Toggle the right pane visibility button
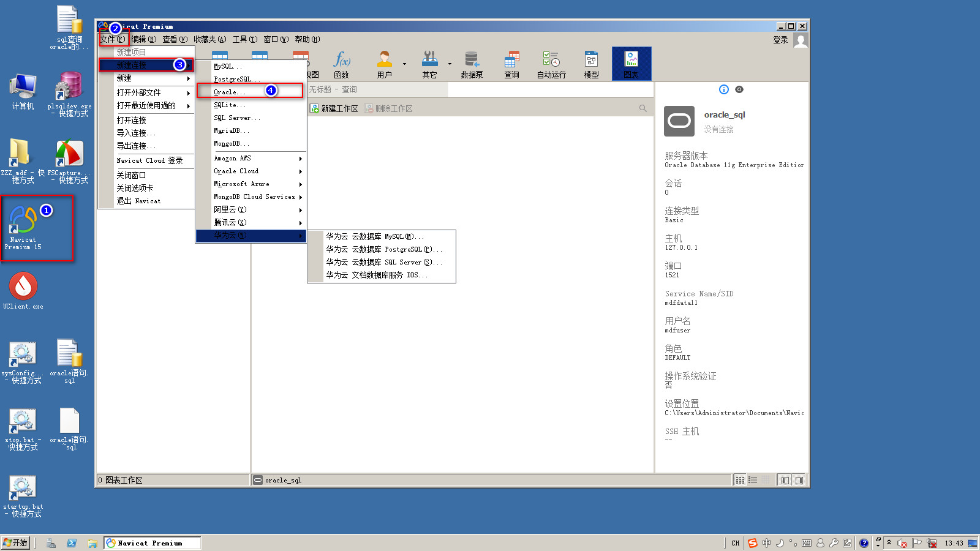This screenshot has height=551, width=980. [799, 480]
